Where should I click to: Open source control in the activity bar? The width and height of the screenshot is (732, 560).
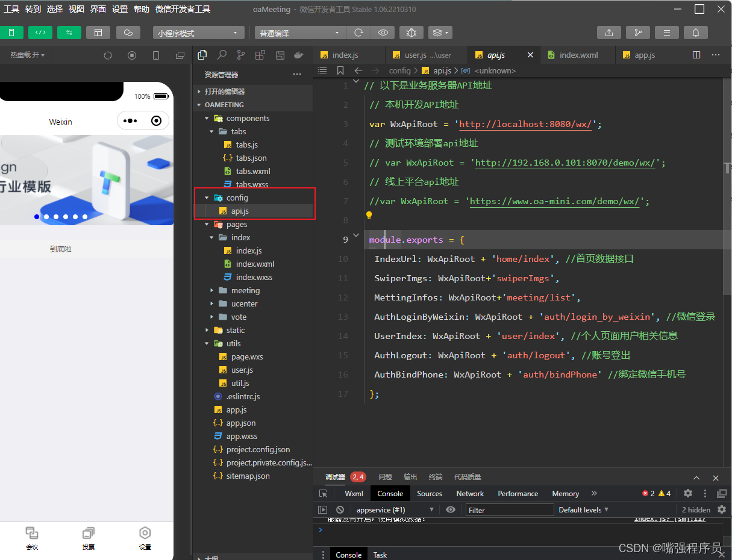click(241, 55)
